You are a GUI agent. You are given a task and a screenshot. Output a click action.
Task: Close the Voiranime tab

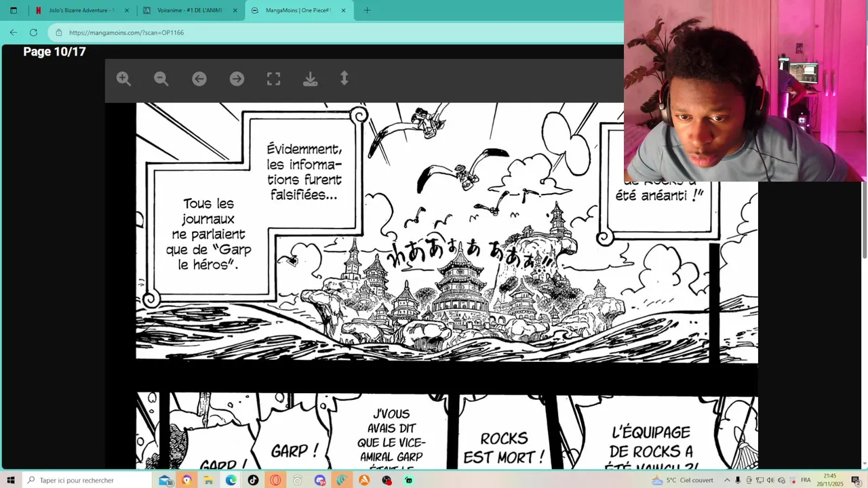(235, 10)
